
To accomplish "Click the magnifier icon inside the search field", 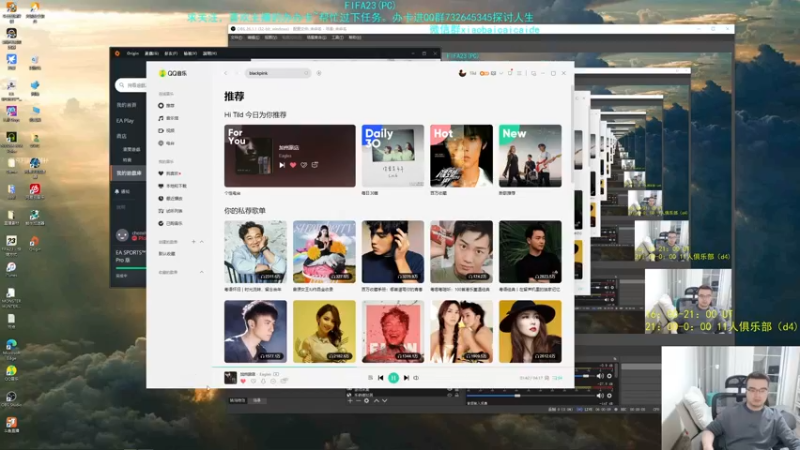I will click(x=306, y=73).
